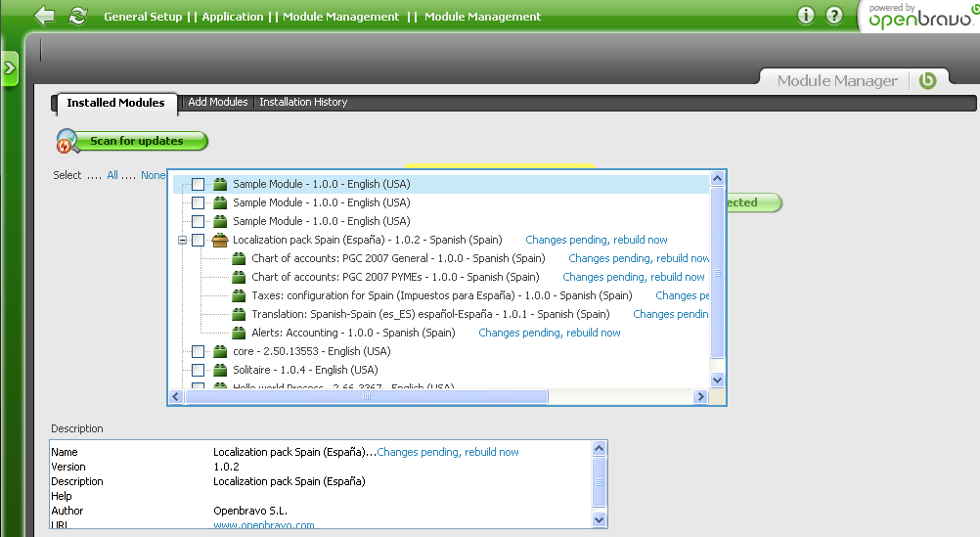
Task: Expand the left green sidebar panel
Action: click(9, 68)
